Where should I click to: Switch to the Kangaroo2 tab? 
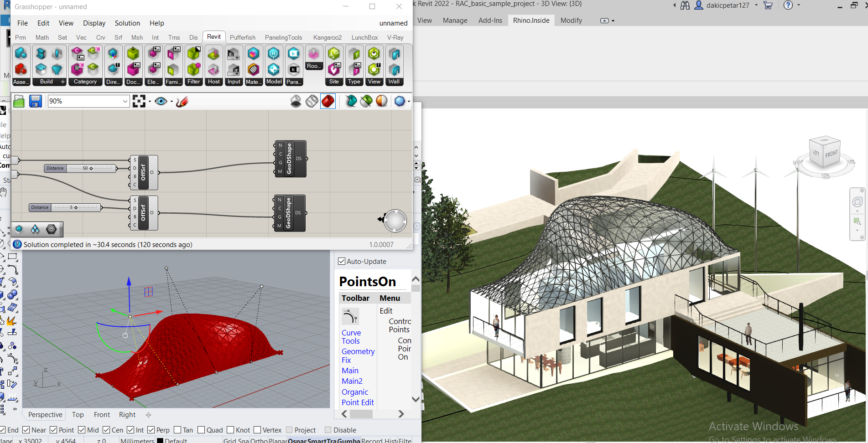[x=327, y=37]
